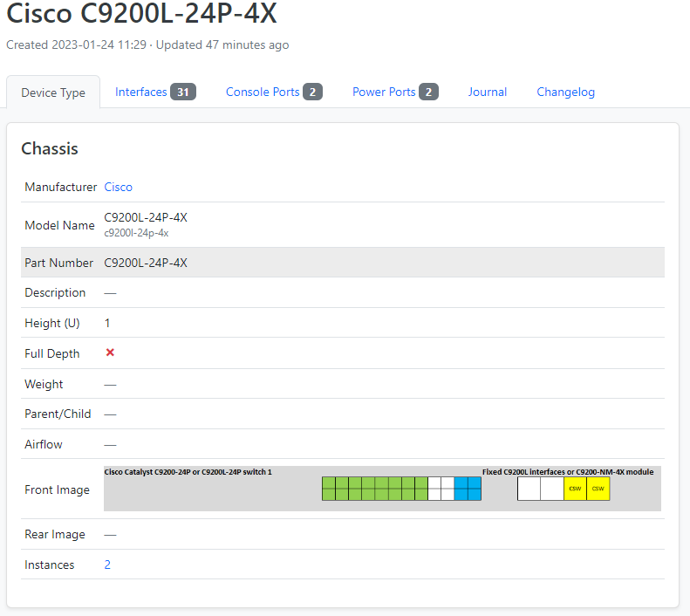
Task: Click the Weight label
Action: point(44,384)
